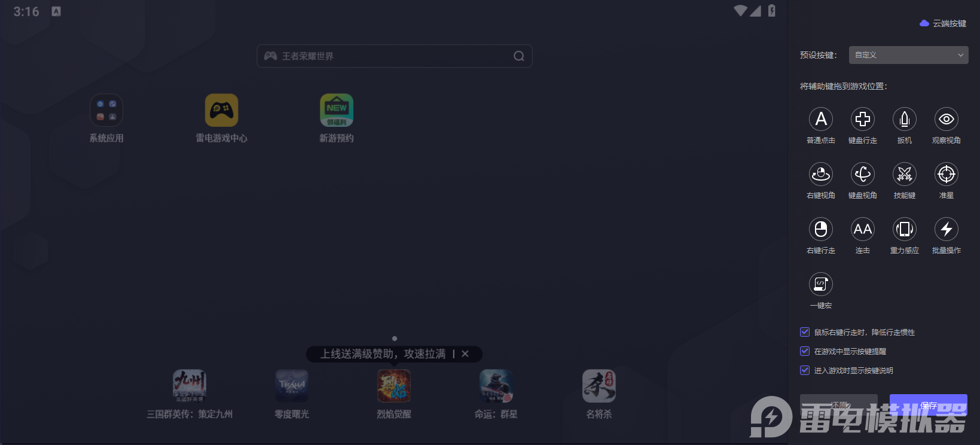Image resolution: width=980 pixels, height=445 pixels.
Task: Open 三国群英传：策定九州 game
Action: click(190, 386)
